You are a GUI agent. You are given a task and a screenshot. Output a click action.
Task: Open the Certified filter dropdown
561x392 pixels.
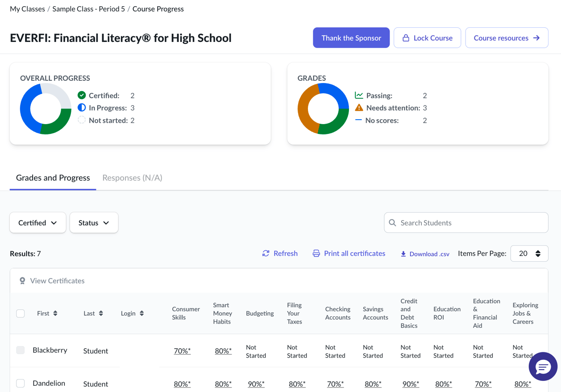(x=38, y=223)
